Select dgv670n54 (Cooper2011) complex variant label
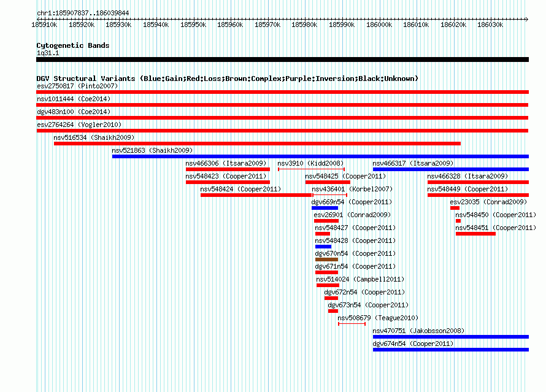Image resolution: width=546 pixels, height=392 pixels. tap(355, 253)
